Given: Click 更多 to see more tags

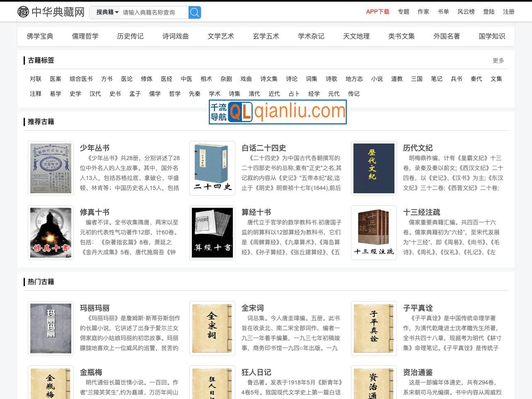Looking at the screenshot, I should coord(498,61).
